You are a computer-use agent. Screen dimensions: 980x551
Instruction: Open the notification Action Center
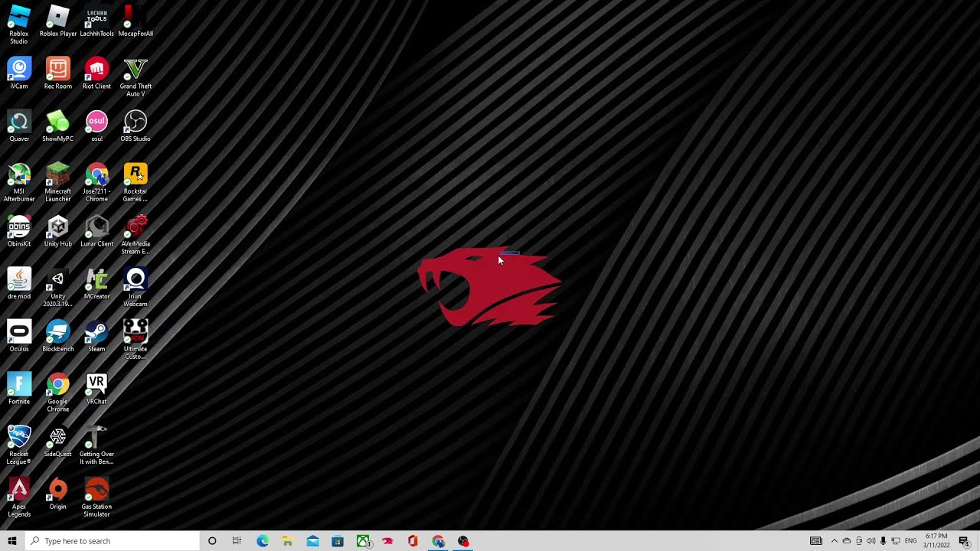pyautogui.click(x=965, y=541)
